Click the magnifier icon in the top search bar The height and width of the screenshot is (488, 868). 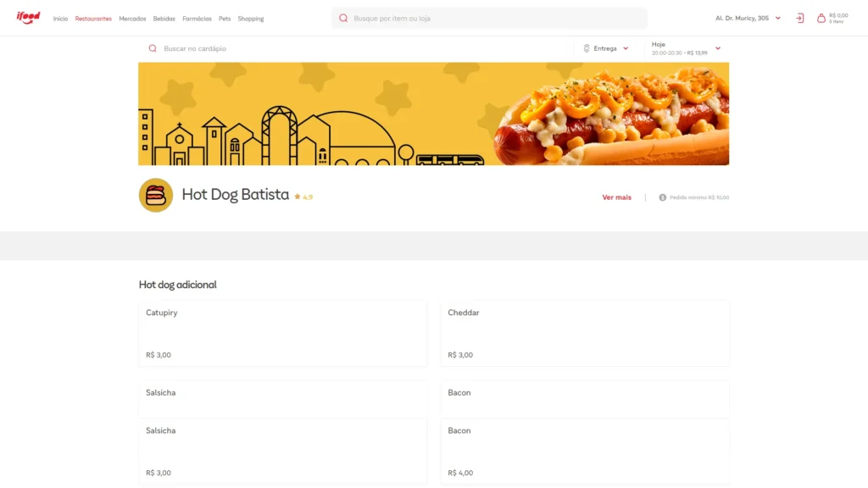(343, 19)
